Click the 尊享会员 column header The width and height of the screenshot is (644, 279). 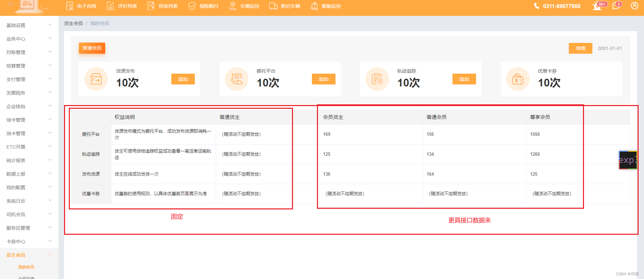pos(540,117)
